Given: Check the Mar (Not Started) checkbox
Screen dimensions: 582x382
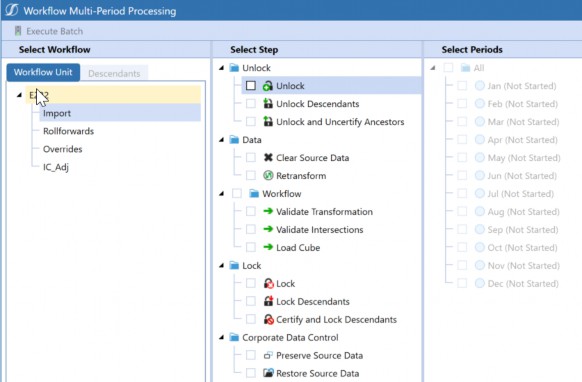Looking at the screenshot, I should click(x=462, y=121).
